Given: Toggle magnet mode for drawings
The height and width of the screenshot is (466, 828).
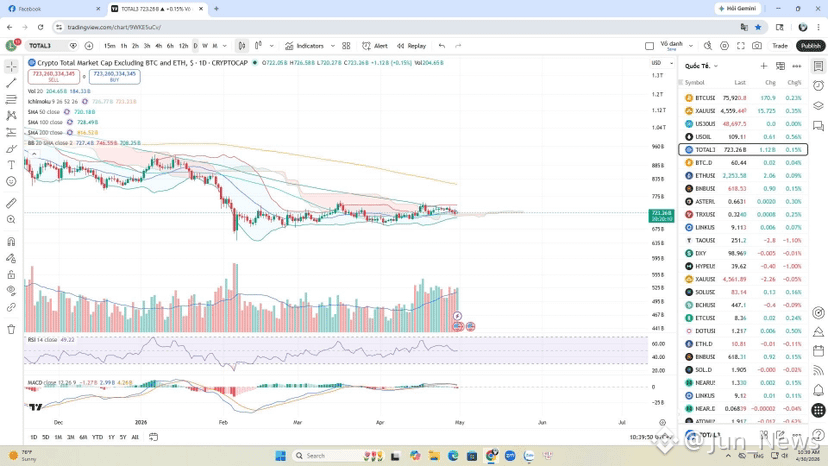Looking at the screenshot, I should (x=11, y=242).
